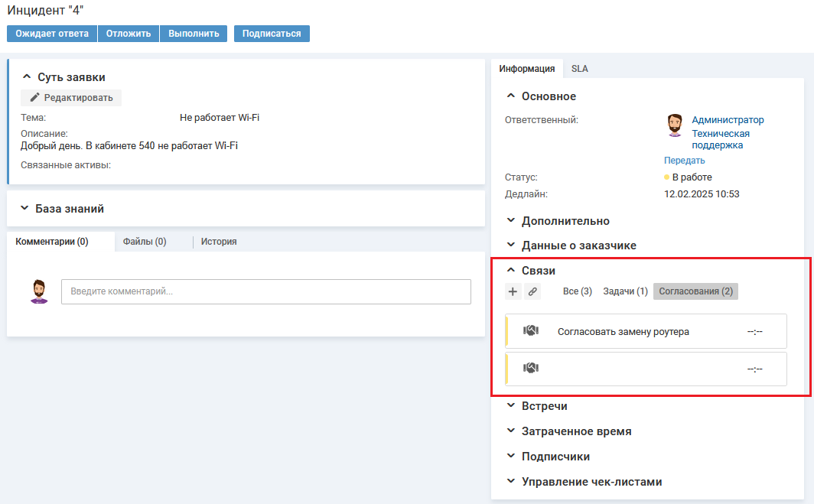814x504 pixels.
Task: Click the Введите комментарий input field
Action: tap(265, 291)
